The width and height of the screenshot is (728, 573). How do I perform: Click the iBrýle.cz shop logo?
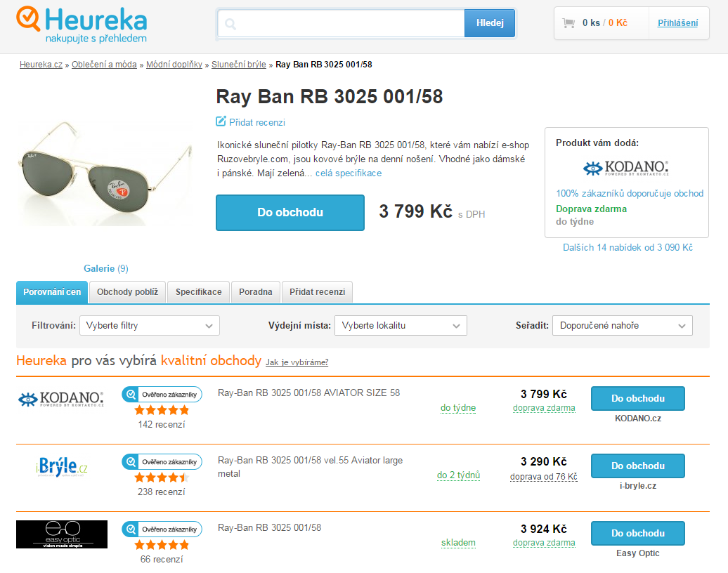pos(62,467)
